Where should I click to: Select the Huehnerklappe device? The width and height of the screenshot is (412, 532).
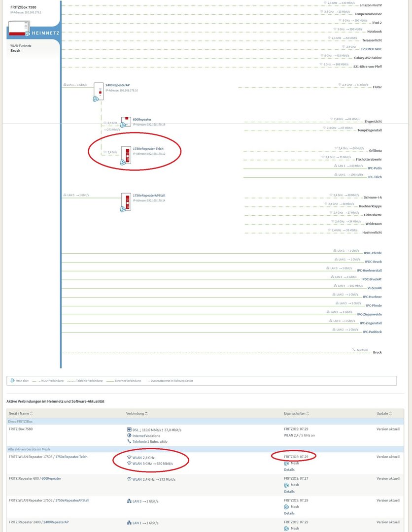370,206
